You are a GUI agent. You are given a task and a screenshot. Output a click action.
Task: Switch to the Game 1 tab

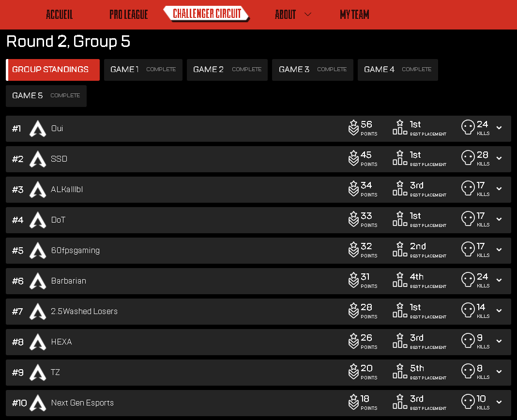[143, 70]
